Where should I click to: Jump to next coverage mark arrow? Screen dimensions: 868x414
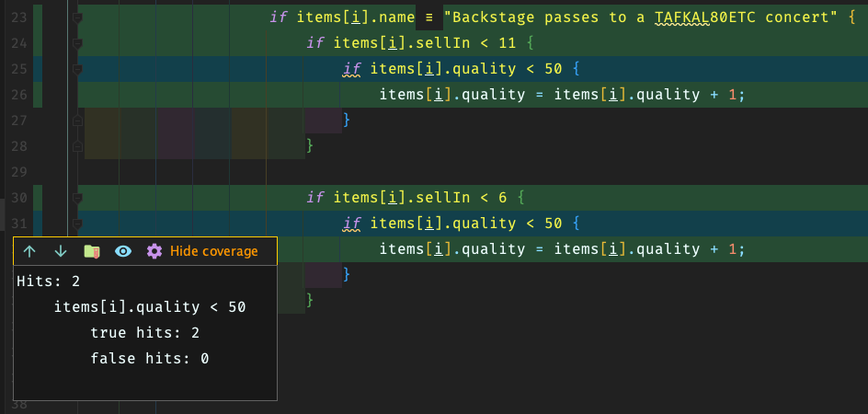(x=61, y=251)
